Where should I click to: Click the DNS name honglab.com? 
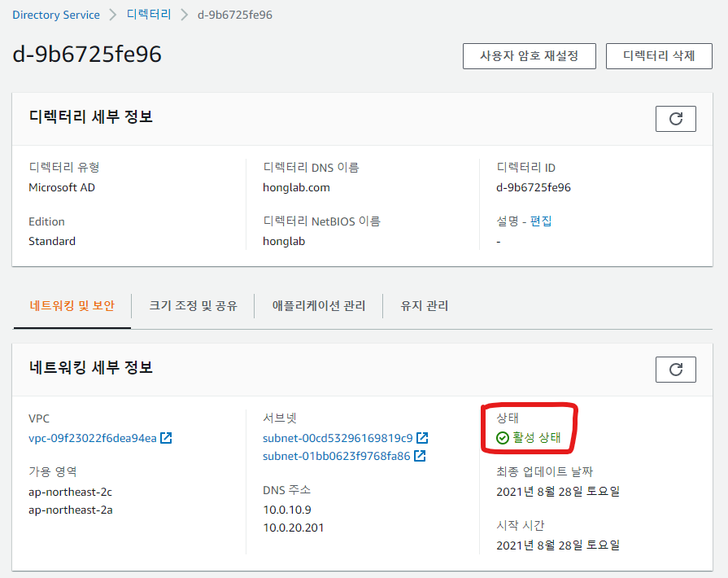296,188
